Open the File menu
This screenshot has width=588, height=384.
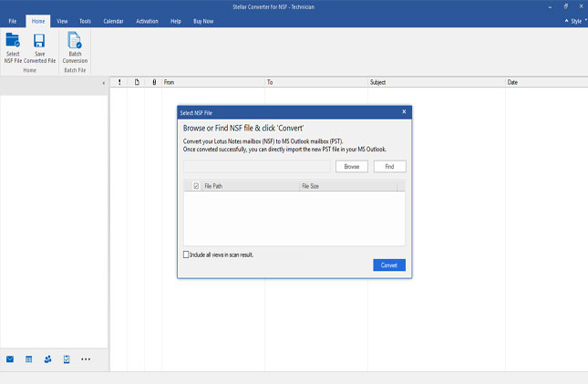(13, 21)
